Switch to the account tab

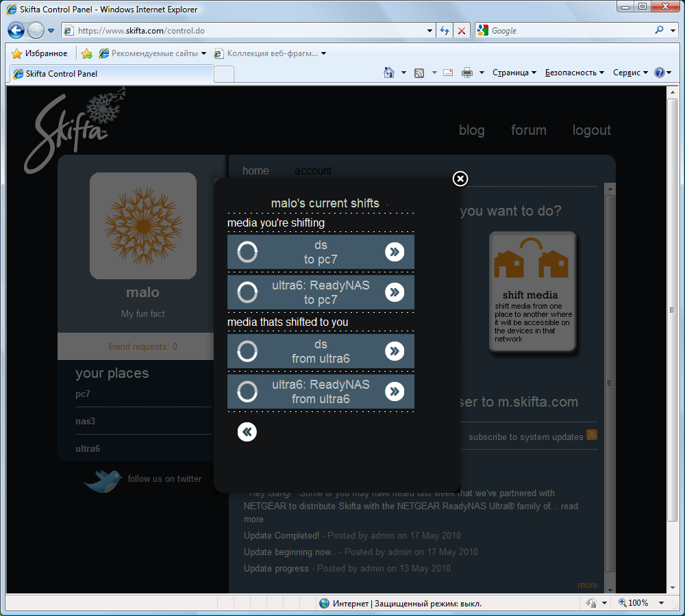pos(313,170)
